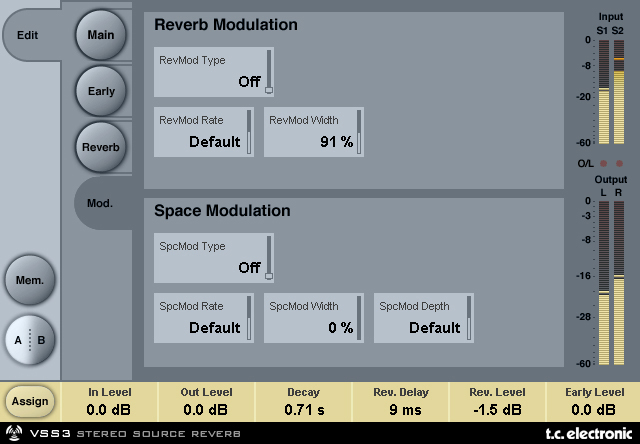
Task: Adjust the RevMod Width 91 % field
Action: point(313,132)
